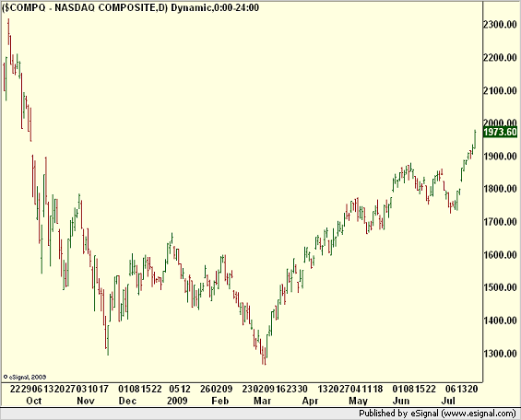Click the Feb month label

[220, 401]
